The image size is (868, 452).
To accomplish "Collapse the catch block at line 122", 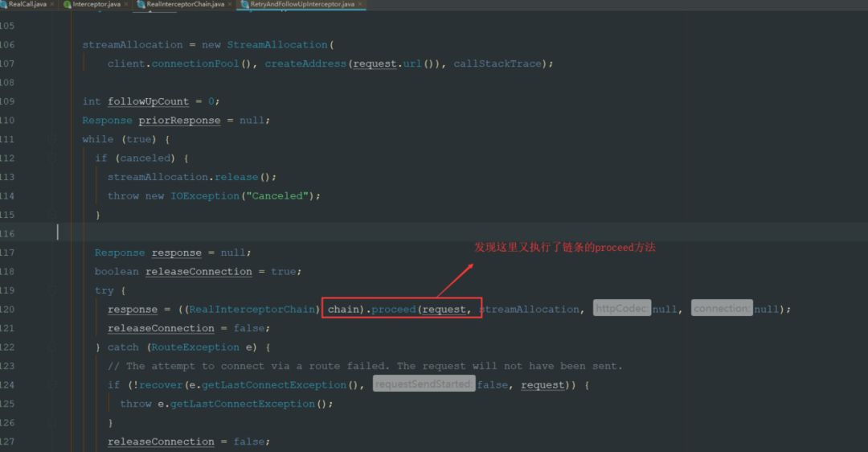I will coord(54,347).
